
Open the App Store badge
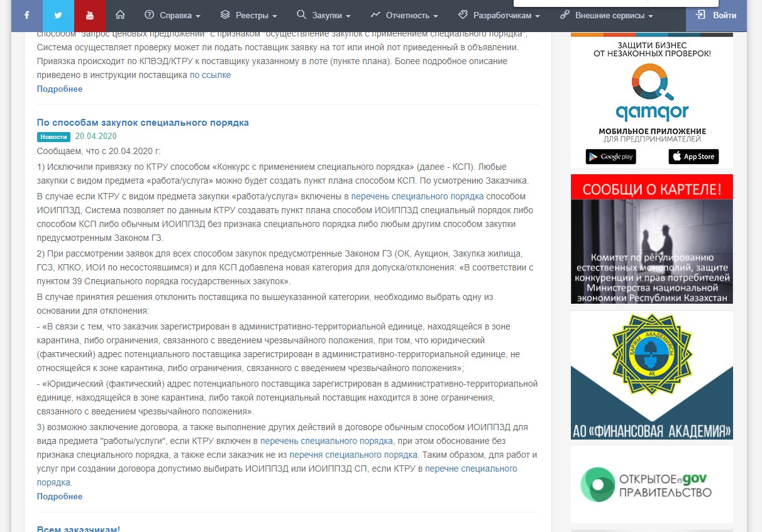point(693,157)
